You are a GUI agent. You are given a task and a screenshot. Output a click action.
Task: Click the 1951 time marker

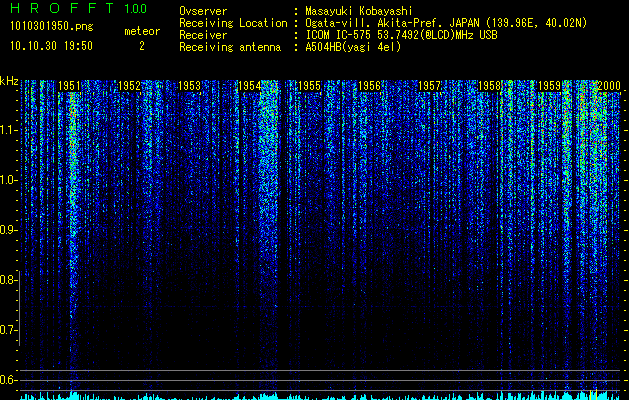tap(69, 86)
